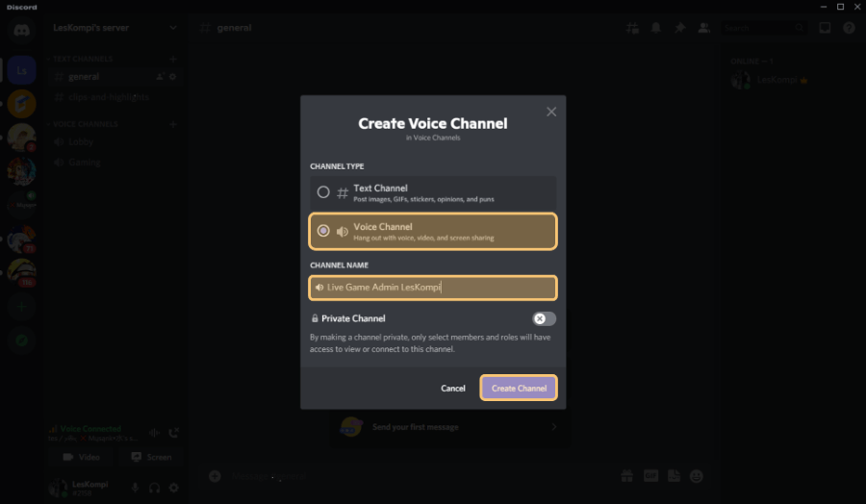This screenshot has width=866, height=504.
Task: Click the attach file plus icon
Action: 215,476
